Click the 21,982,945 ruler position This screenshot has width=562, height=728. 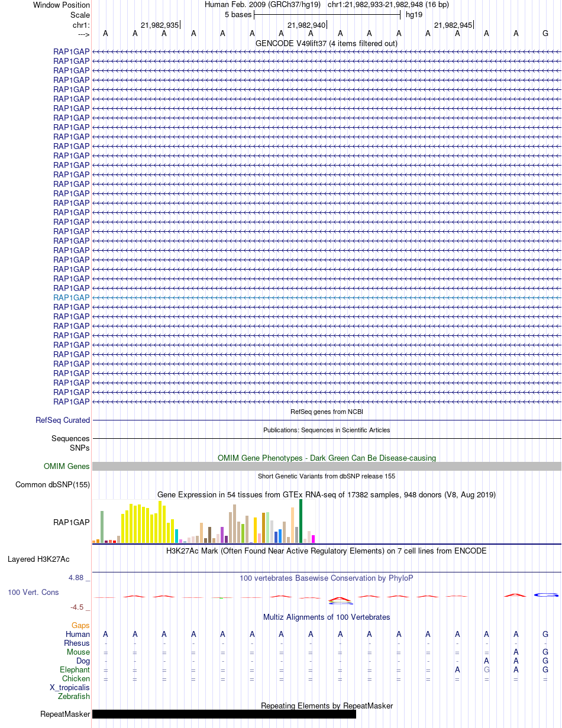[453, 25]
